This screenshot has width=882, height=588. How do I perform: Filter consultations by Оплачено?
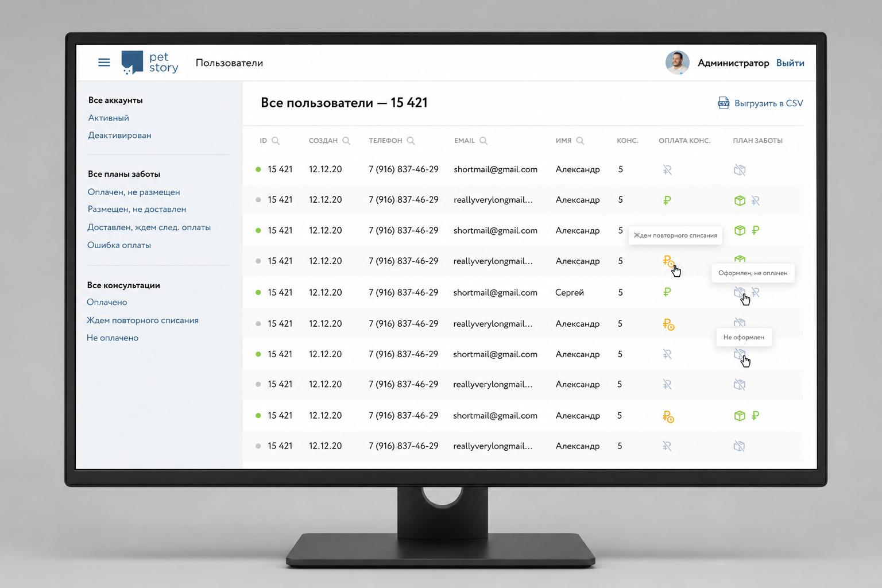107,302
